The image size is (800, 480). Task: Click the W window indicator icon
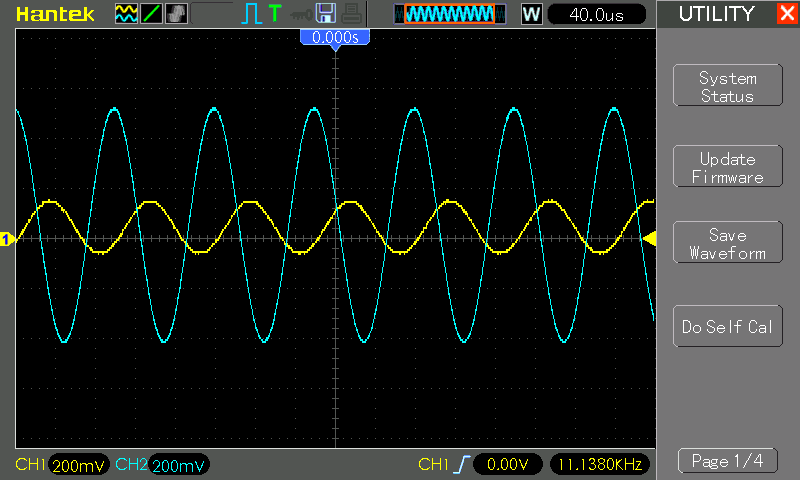click(x=531, y=14)
